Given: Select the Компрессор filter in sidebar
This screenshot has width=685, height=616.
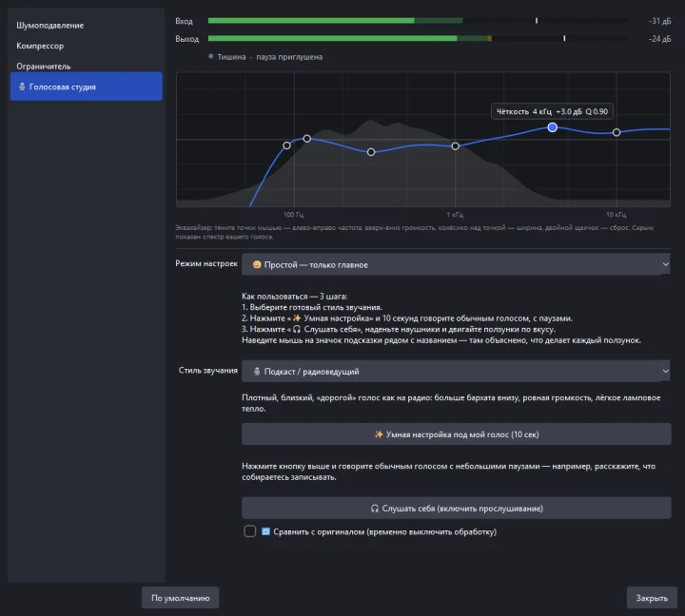Looking at the screenshot, I should click(40, 46).
